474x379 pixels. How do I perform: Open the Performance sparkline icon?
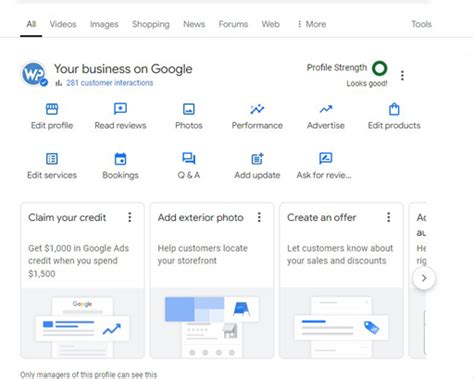tap(257, 109)
